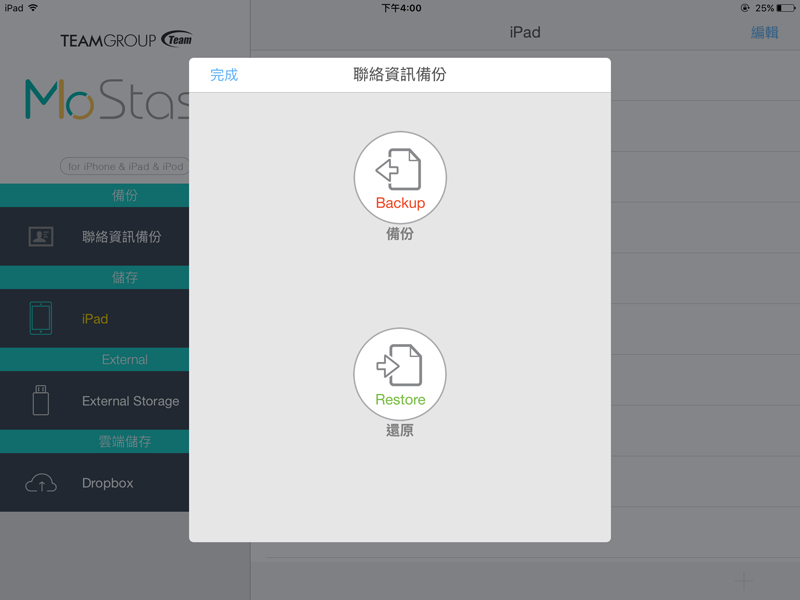Screen dimensions: 800x600
Task: Tap the Restore circle button
Action: pyautogui.click(x=400, y=374)
